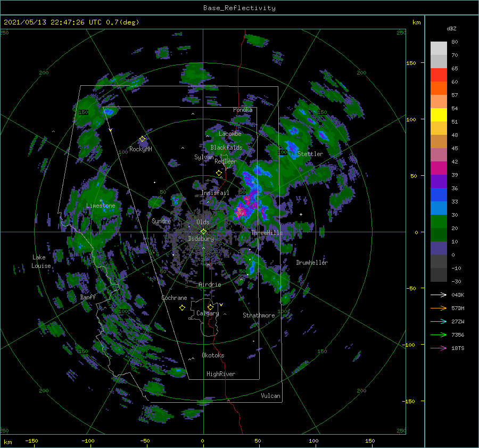The width and height of the screenshot is (479, 448).
Task: Click the Sundre town label
Action: tap(161, 221)
